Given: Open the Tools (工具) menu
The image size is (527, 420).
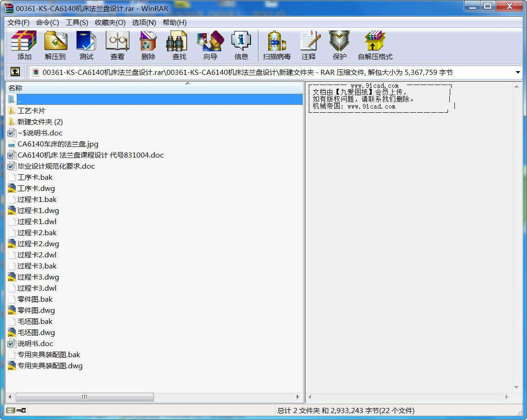Looking at the screenshot, I should tap(77, 23).
